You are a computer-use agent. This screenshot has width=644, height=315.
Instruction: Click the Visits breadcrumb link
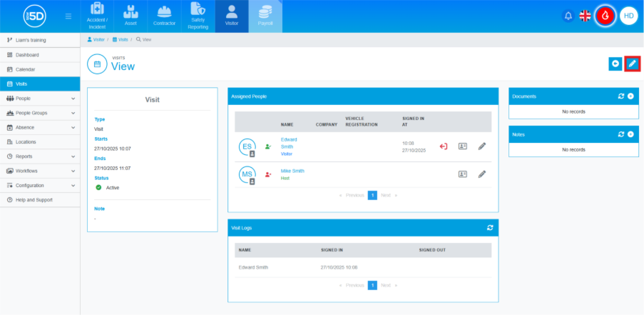coord(122,39)
